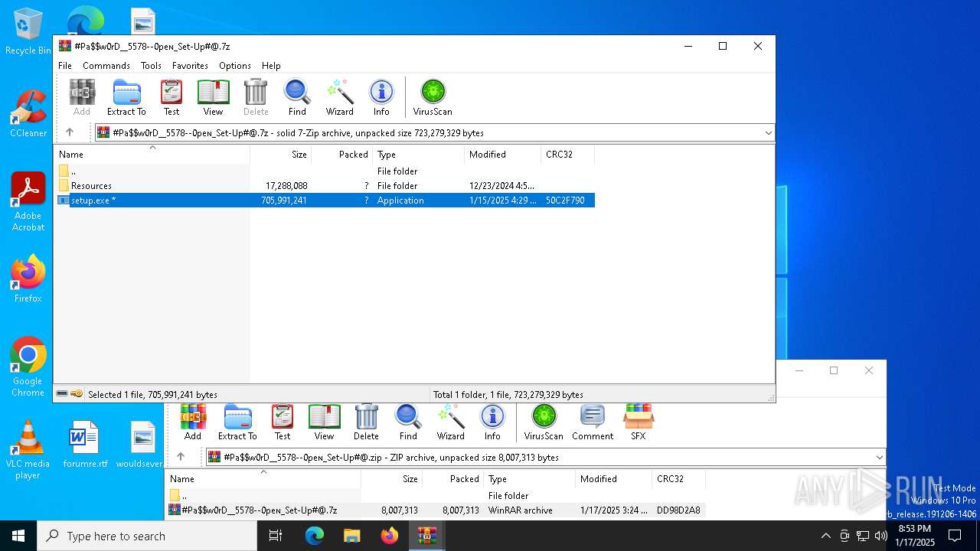
Task: Expand the 7z archive path dropdown
Action: (x=768, y=133)
